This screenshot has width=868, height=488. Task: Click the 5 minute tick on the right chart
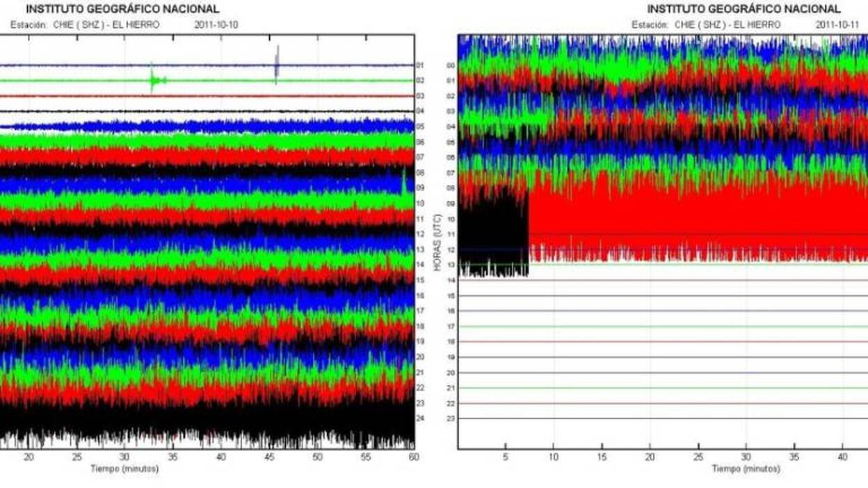click(x=506, y=457)
